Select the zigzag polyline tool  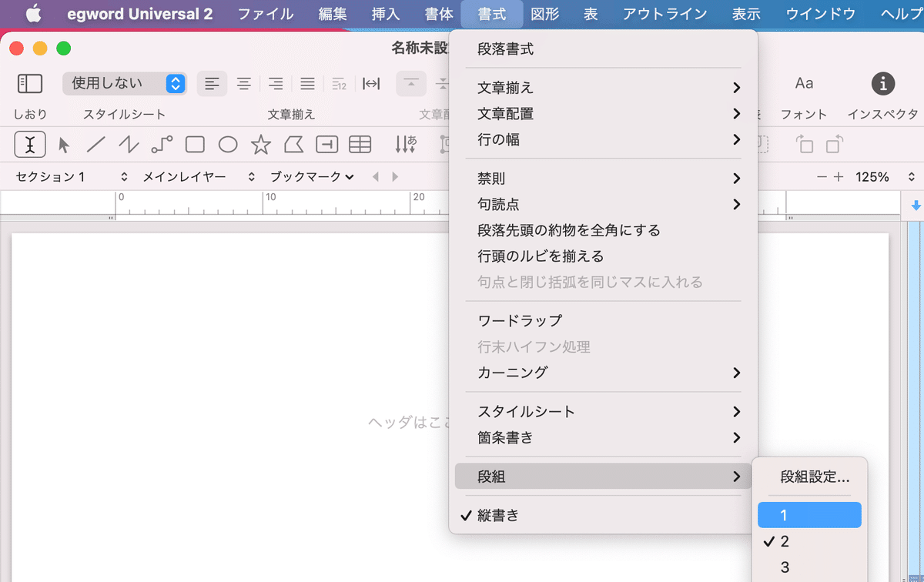(x=129, y=144)
